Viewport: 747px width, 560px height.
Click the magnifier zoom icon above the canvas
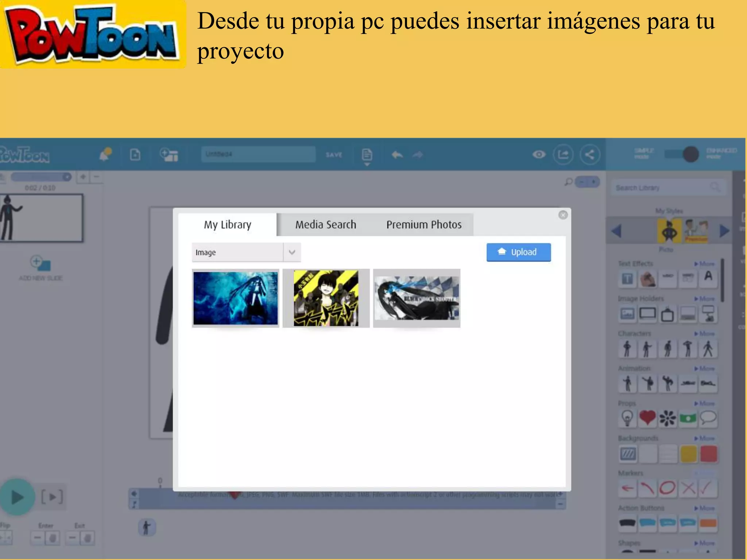click(x=568, y=182)
